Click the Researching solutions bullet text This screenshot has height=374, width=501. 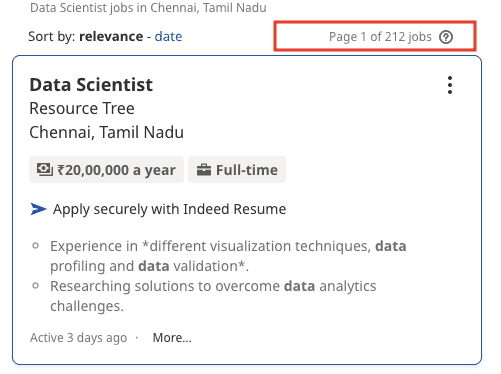point(213,296)
